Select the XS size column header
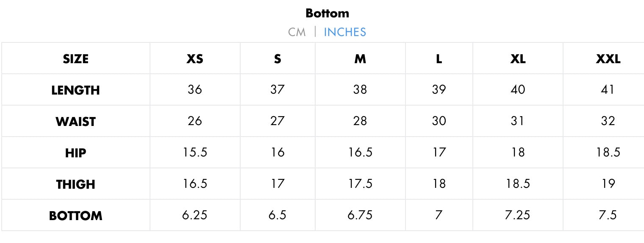The image size is (644, 243). (x=195, y=59)
